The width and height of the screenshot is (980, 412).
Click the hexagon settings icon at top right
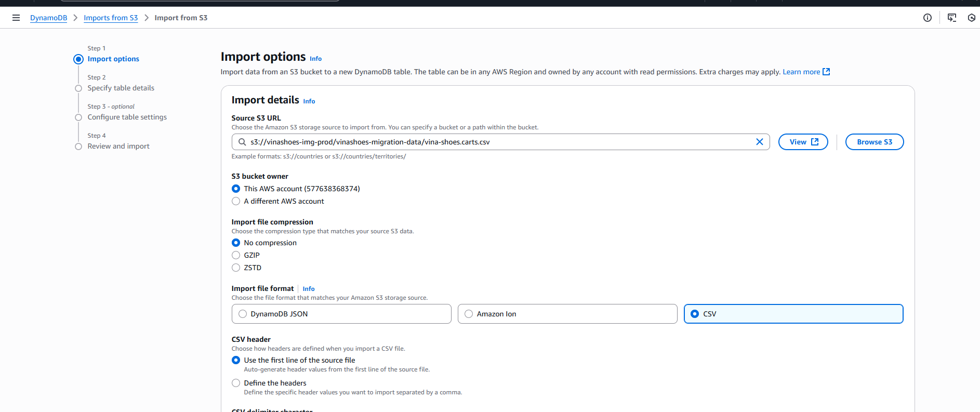click(x=971, y=18)
